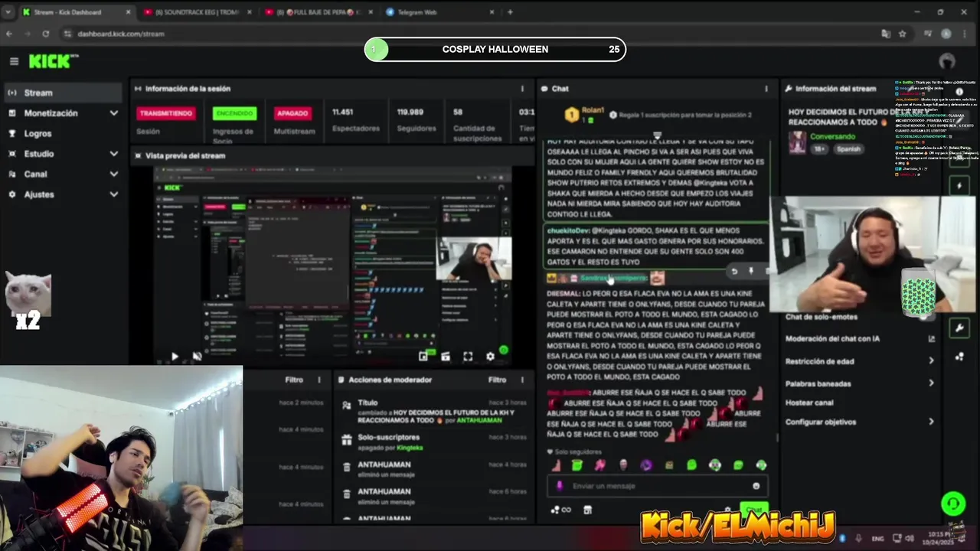Open the emoji picker in chat input

pyautogui.click(x=756, y=486)
